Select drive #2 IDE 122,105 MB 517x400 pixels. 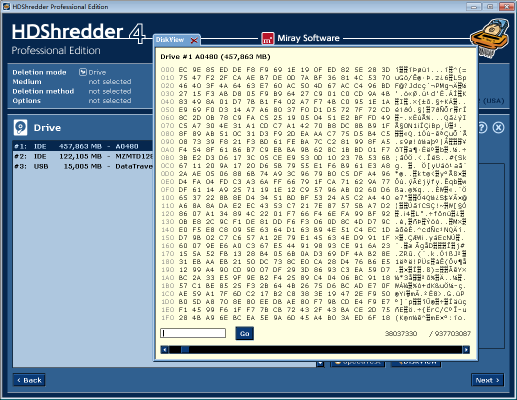[83, 156]
